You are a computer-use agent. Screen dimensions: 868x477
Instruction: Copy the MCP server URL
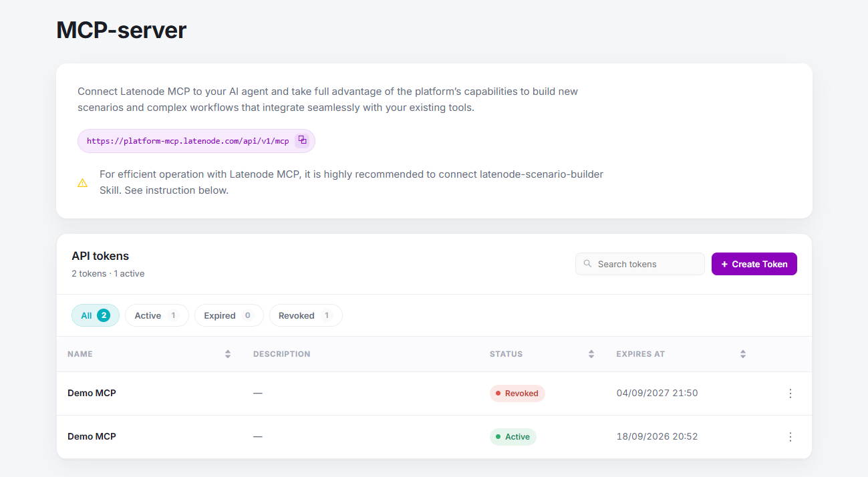[302, 140]
